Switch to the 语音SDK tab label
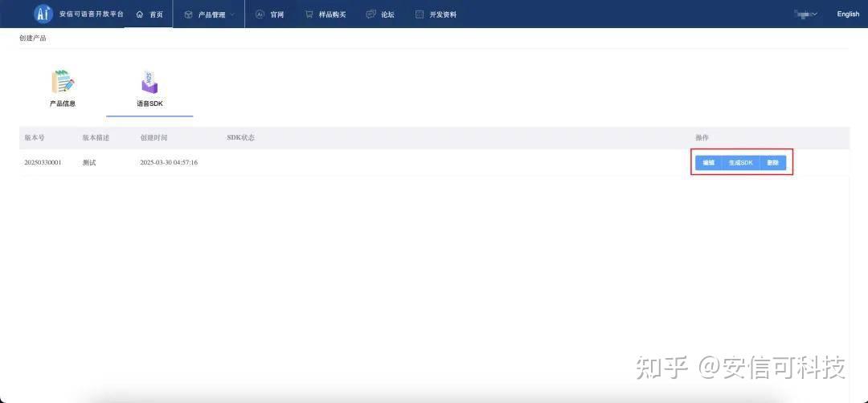The image size is (868, 403). 149,104
